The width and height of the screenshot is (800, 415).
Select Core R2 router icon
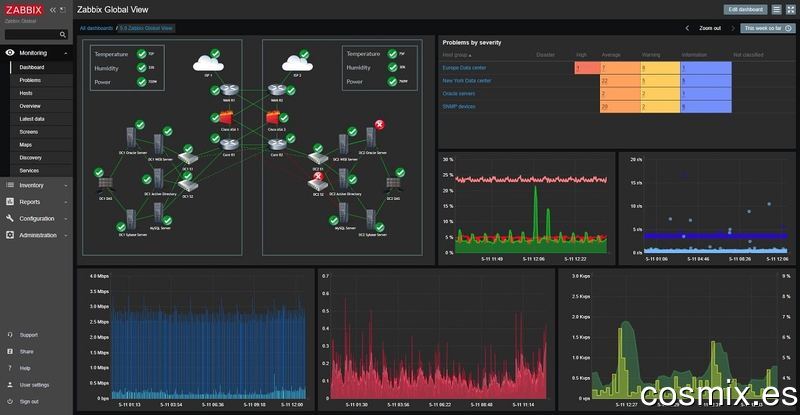pos(277,144)
